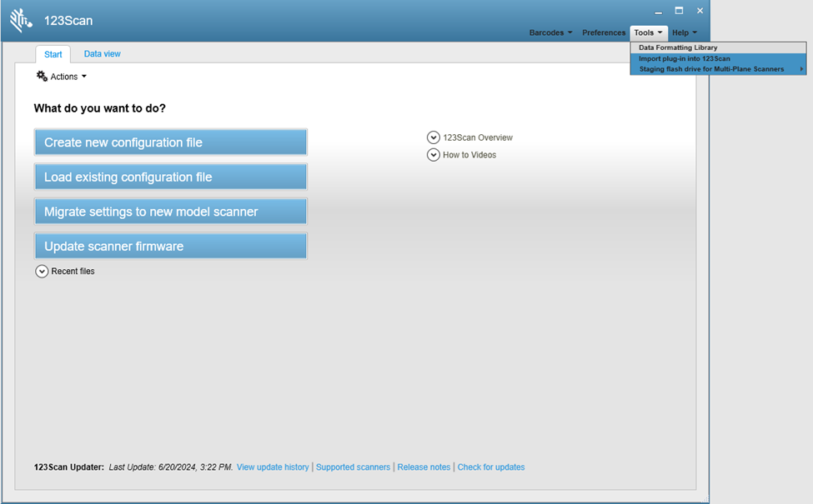Select the Start tab
Viewport: 813px width, 504px height.
coord(53,53)
